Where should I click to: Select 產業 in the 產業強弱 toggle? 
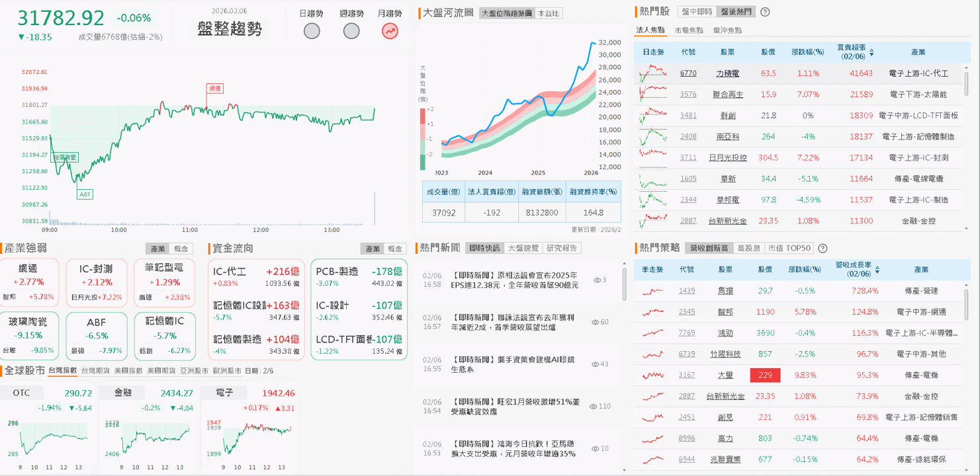(158, 249)
